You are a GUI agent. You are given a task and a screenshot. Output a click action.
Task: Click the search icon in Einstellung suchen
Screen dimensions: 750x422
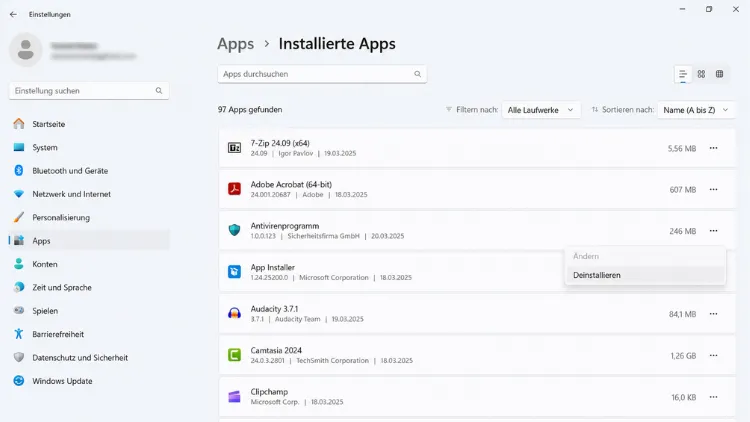point(159,90)
